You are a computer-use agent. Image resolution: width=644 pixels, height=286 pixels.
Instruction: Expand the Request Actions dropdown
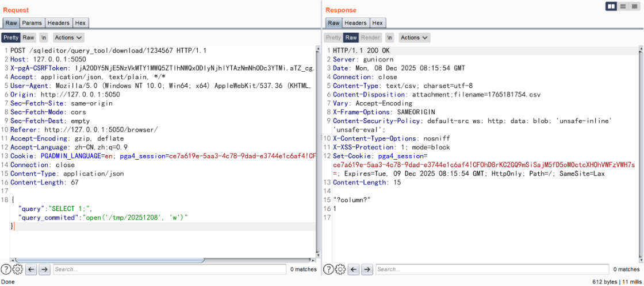click(x=68, y=37)
